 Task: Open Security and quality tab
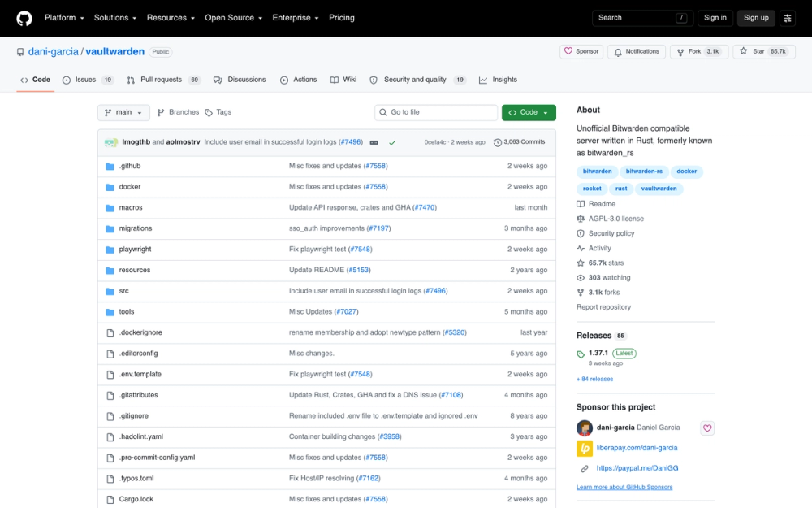[417, 80]
